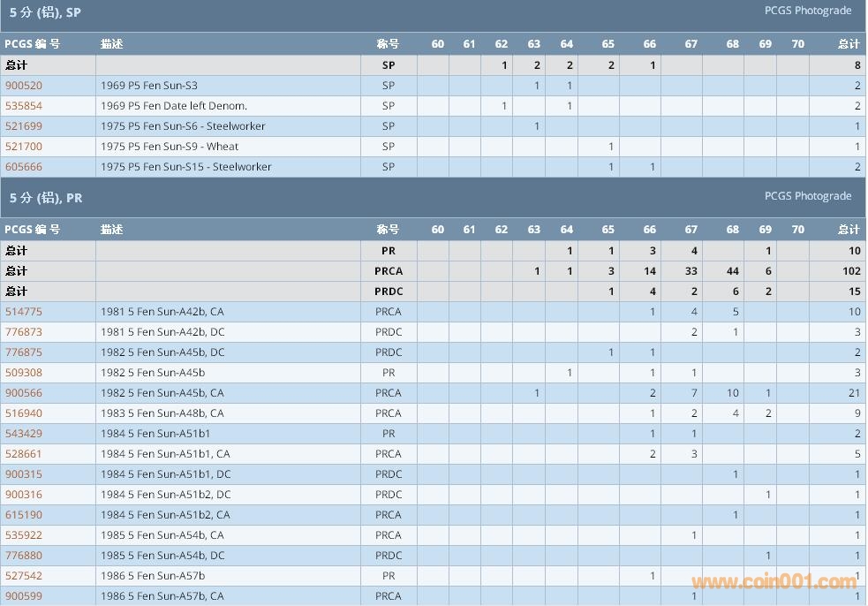Open PCGS number 605666 link

tap(24, 167)
